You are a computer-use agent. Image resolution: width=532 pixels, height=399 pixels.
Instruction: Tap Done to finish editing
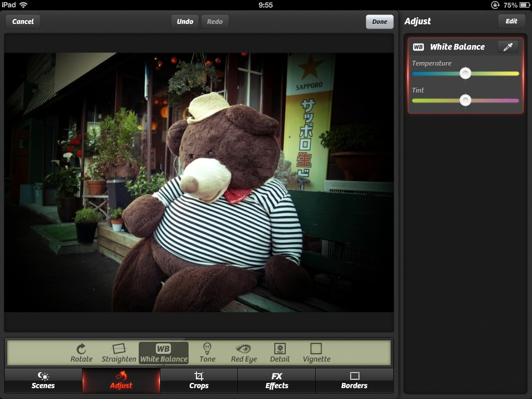(x=379, y=21)
